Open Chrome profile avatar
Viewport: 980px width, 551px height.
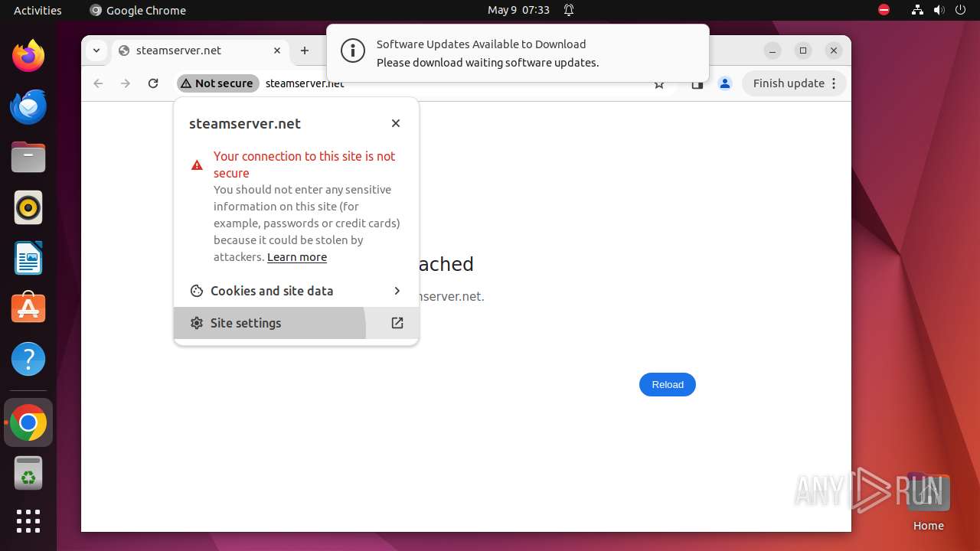tap(725, 83)
